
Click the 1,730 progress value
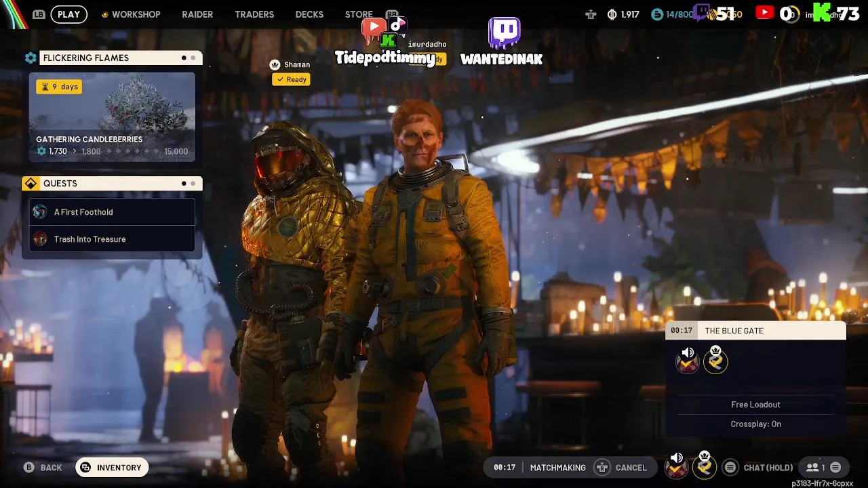pyautogui.click(x=58, y=151)
